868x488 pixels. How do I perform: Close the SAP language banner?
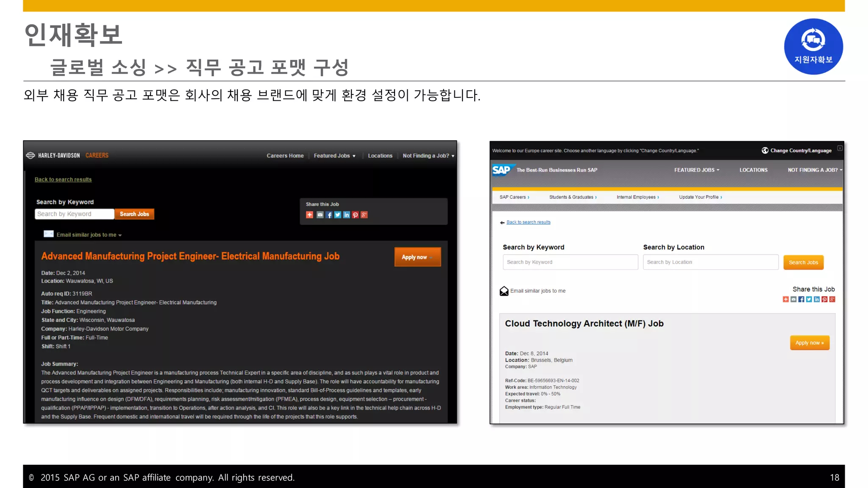[x=840, y=148]
